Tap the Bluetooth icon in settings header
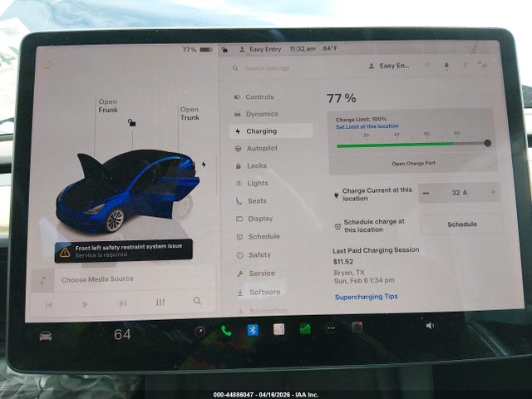The image size is (532, 399). 465,65
